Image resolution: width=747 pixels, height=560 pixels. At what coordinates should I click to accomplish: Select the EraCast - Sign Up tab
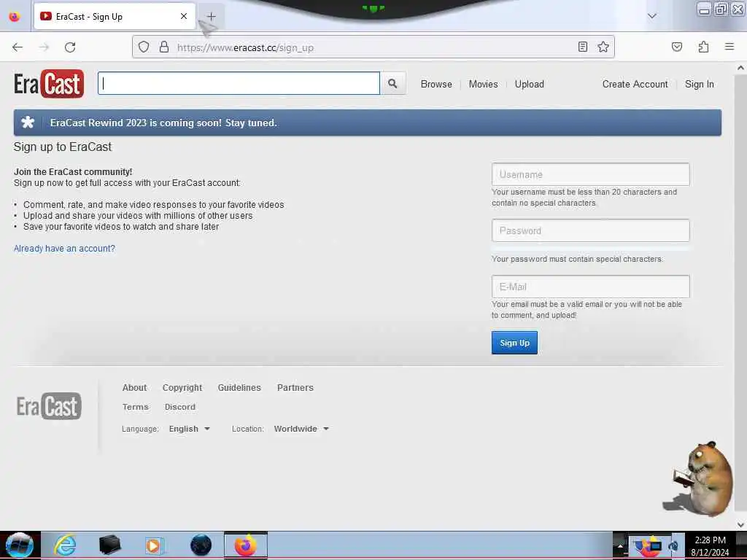(x=115, y=16)
